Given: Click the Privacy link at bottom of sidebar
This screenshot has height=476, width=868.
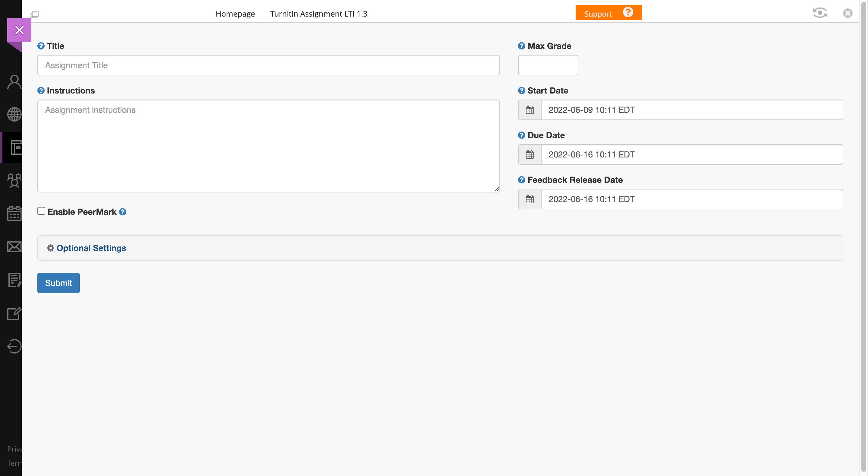Looking at the screenshot, I should [14, 449].
